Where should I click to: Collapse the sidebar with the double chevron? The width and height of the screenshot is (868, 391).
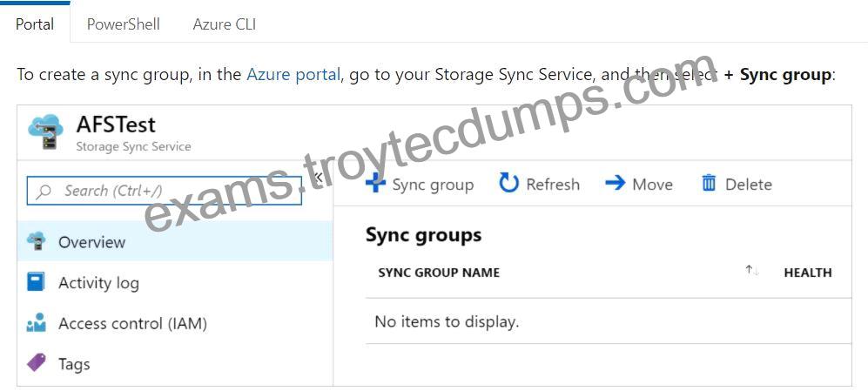[x=317, y=178]
